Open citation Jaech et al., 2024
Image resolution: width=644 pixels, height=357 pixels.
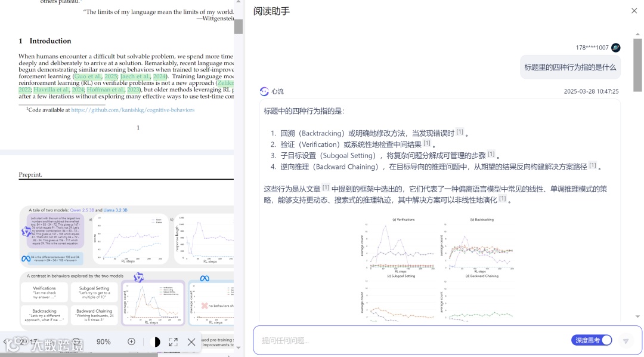(143, 76)
